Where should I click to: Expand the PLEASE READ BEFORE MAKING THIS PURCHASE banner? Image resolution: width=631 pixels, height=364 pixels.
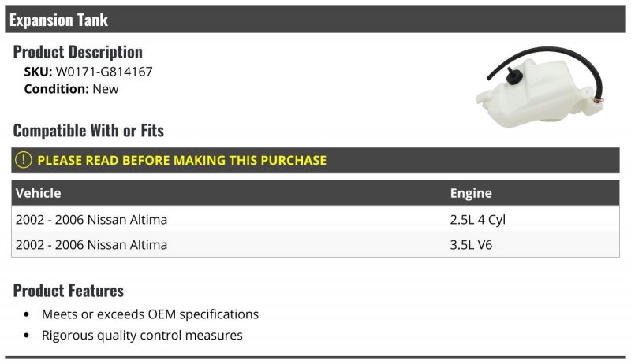click(x=315, y=160)
